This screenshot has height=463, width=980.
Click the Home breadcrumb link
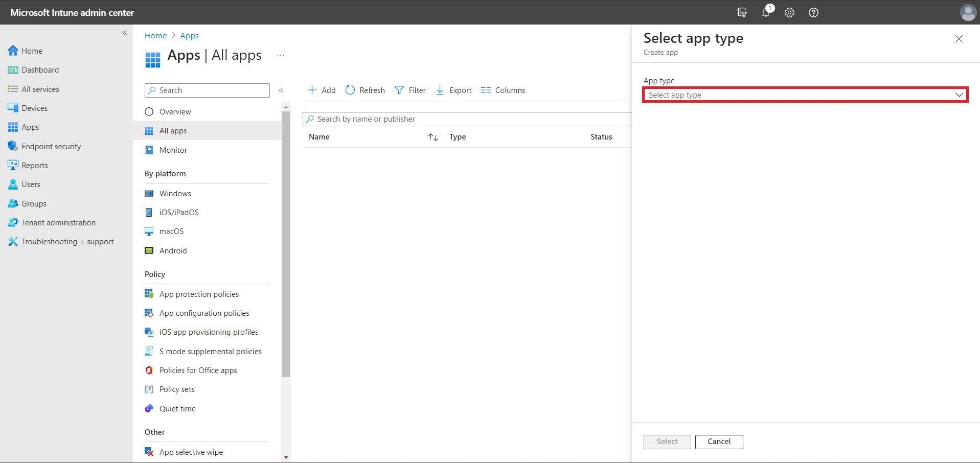point(155,35)
